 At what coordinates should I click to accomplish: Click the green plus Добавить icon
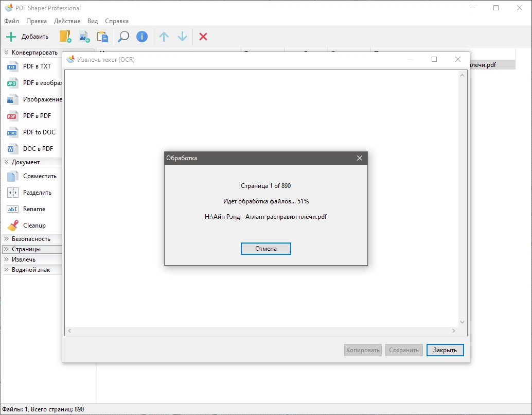point(11,37)
